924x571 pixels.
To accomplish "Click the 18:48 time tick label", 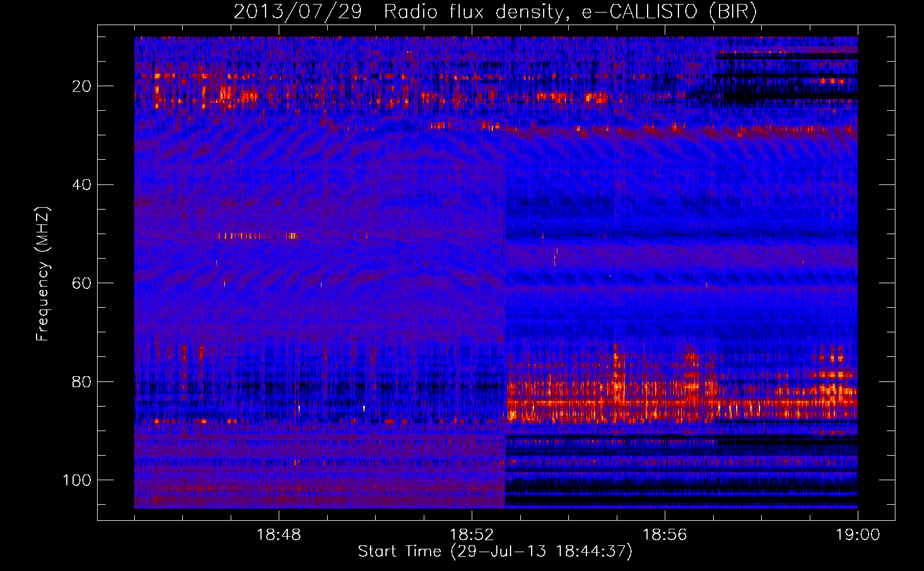I will point(279,535).
